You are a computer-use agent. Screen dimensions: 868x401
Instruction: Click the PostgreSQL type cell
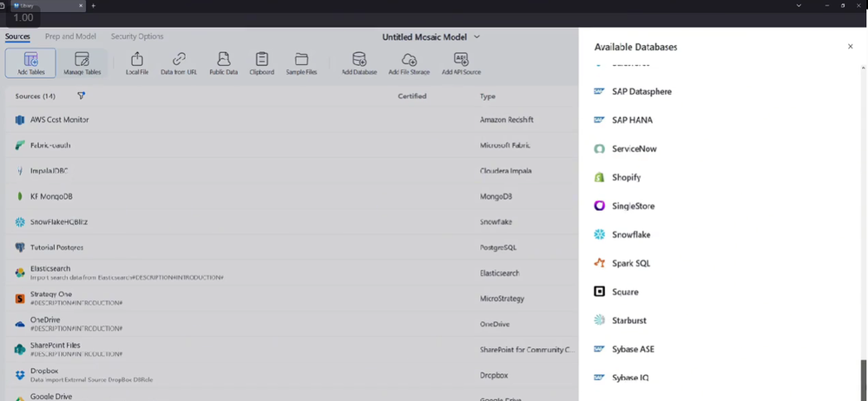point(497,247)
